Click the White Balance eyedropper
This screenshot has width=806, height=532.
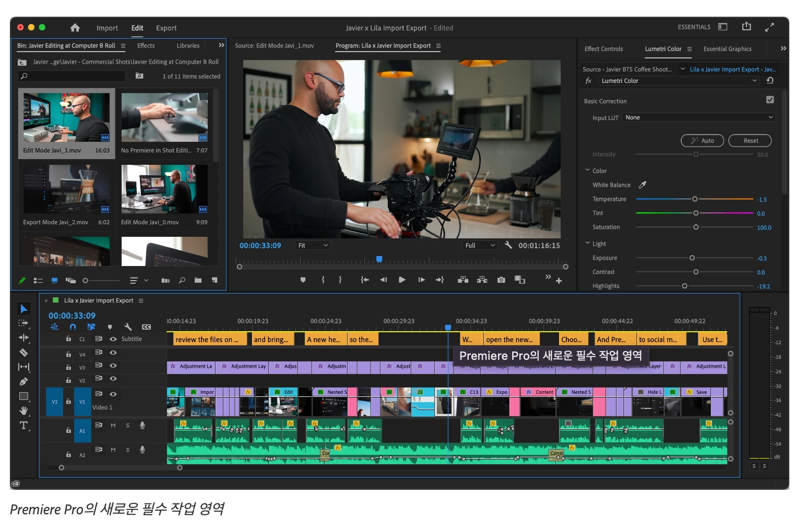click(x=643, y=185)
